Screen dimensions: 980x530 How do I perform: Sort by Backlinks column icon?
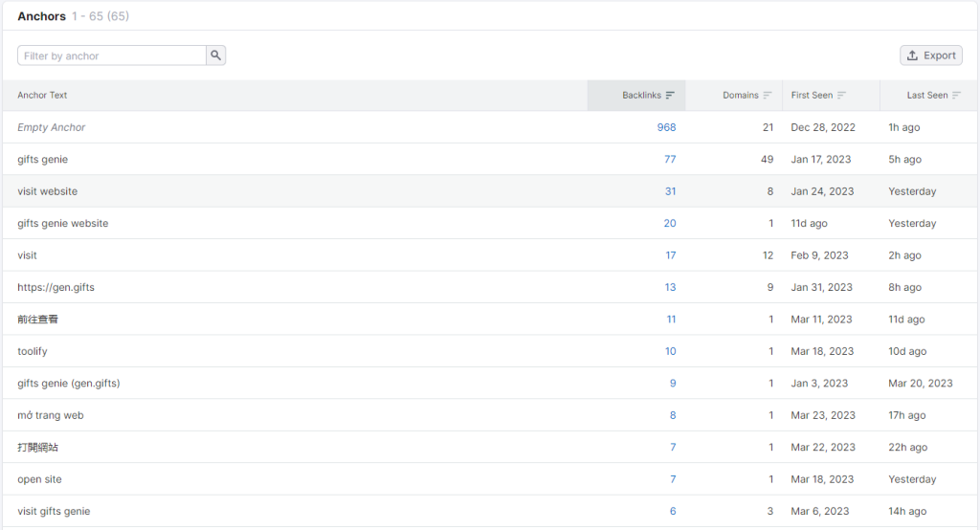pyautogui.click(x=670, y=95)
